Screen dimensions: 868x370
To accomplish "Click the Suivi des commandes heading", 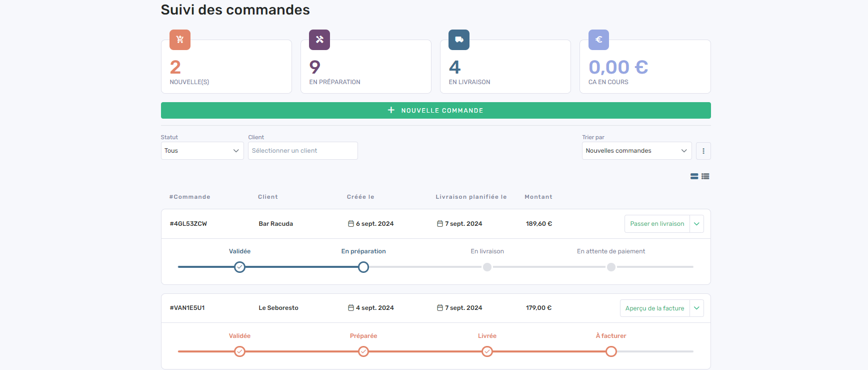I will point(235,10).
